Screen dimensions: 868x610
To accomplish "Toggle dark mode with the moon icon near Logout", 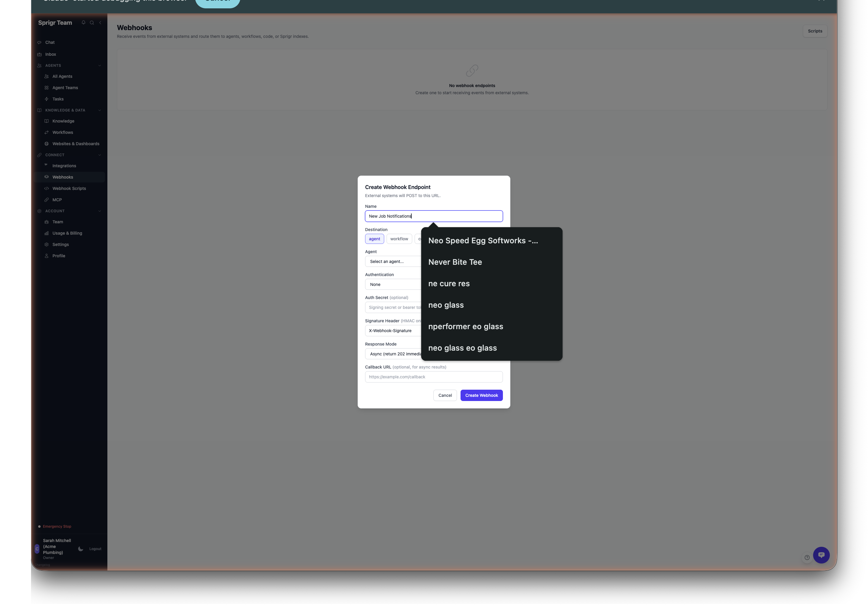I will [81, 549].
